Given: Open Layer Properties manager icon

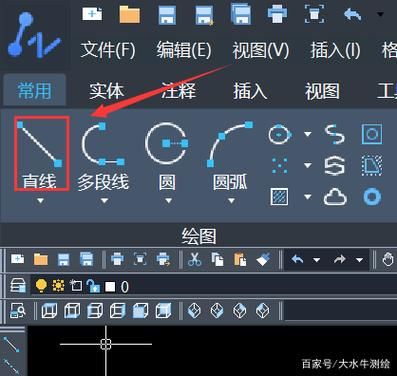Looking at the screenshot, I should pyautogui.click(x=18, y=286).
